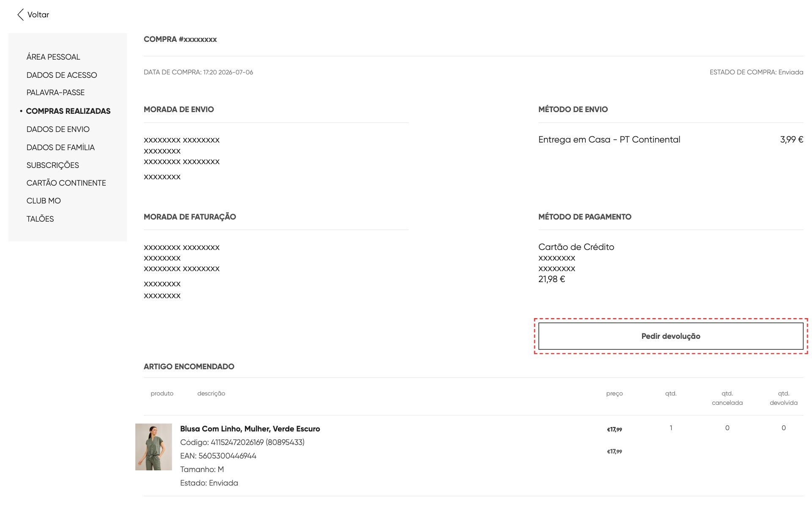Click the total amount 21,98 €

pyautogui.click(x=551, y=279)
